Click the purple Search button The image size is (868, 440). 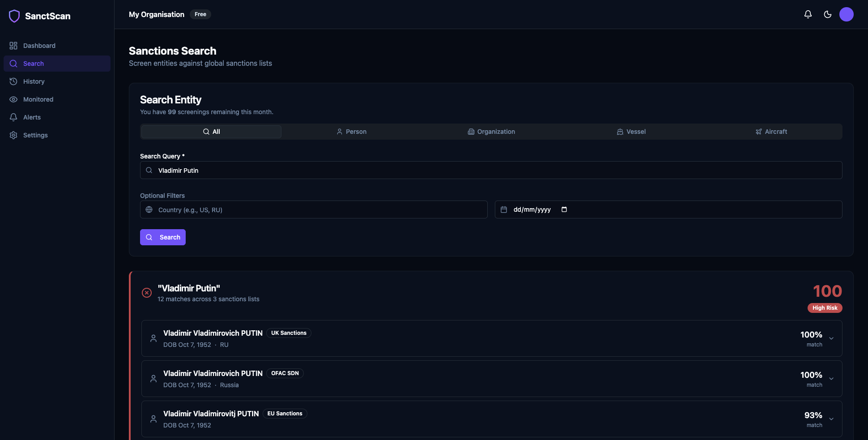(163, 237)
